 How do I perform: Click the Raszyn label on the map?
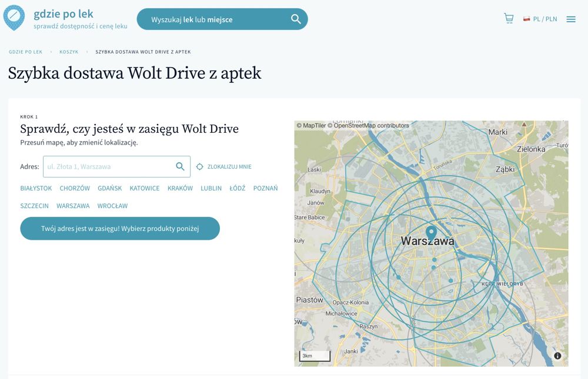(x=369, y=327)
